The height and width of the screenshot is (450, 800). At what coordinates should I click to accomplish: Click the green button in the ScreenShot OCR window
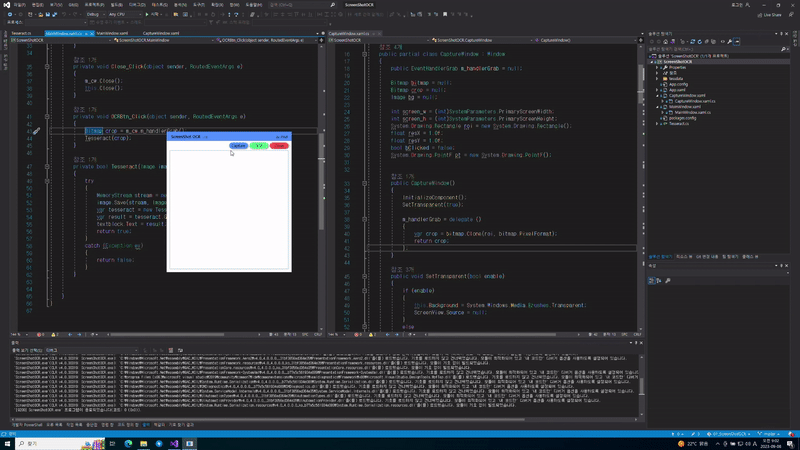coord(259,146)
